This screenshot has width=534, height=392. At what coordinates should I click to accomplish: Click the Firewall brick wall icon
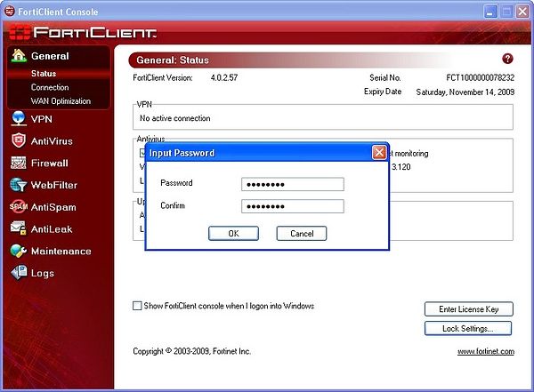(19, 163)
